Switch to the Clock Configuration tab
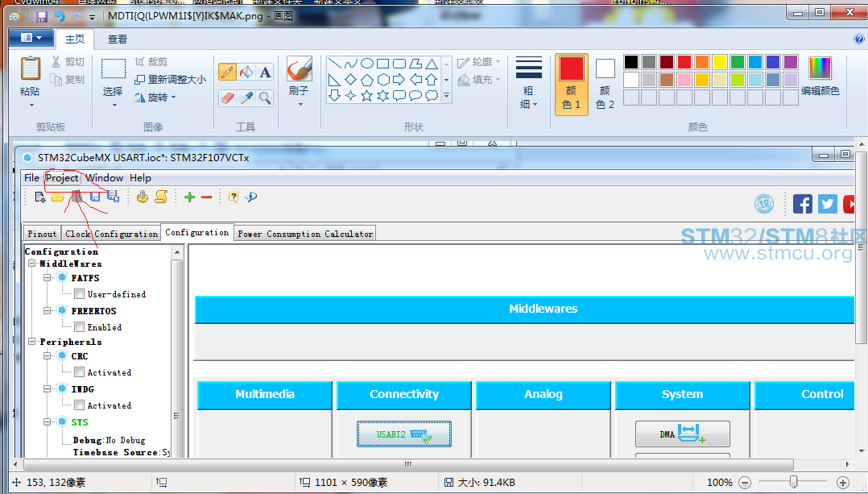This screenshot has height=494, width=868. point(111,234)
